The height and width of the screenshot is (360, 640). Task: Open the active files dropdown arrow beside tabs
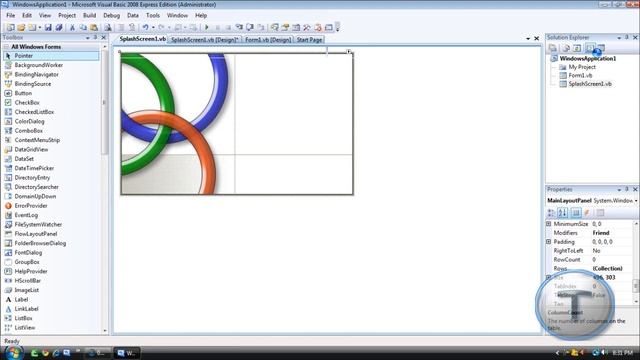[x=528, y=38]
